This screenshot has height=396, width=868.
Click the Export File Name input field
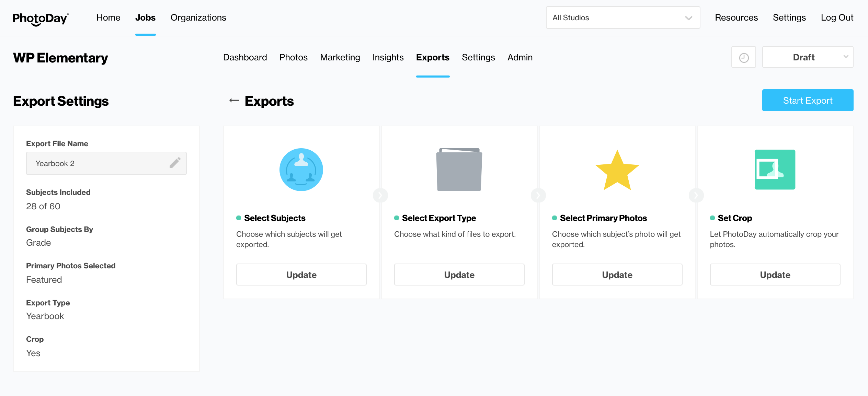(x=106, y=163)
